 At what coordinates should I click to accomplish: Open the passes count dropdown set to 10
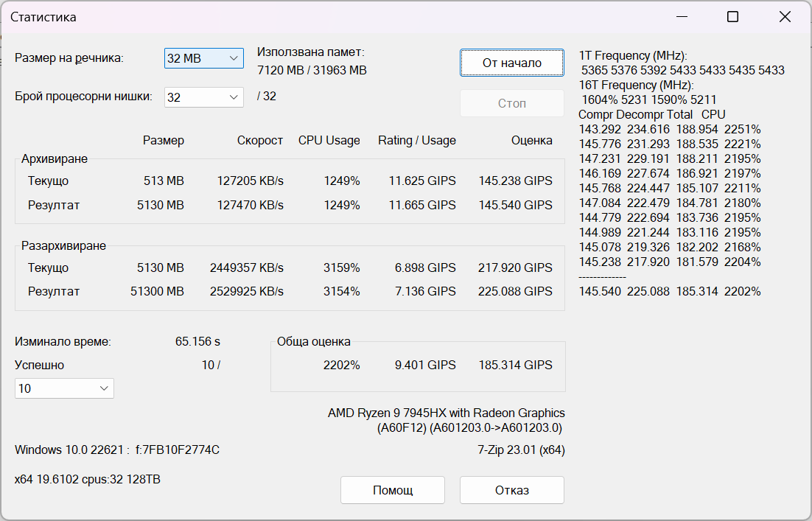tap(64, 388)
